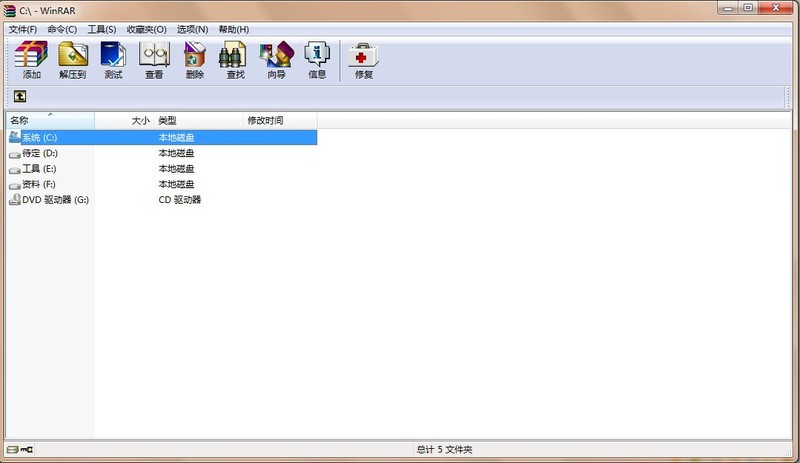The height and width of the screenshot is (463, 800).
Task: Open the 帮助(H) menu
Action: pyautogui.click(x=234, y=30)
